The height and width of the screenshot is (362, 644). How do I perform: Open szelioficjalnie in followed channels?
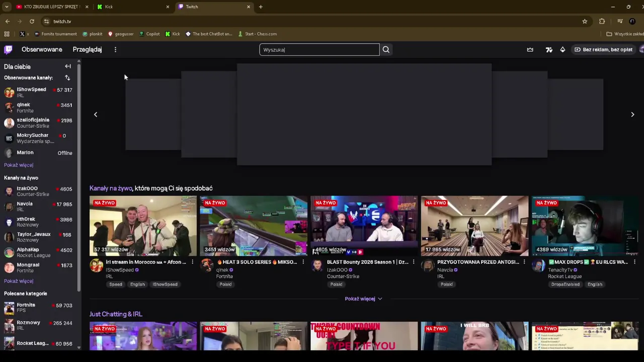pyautogui.click(x=39, y=123)
